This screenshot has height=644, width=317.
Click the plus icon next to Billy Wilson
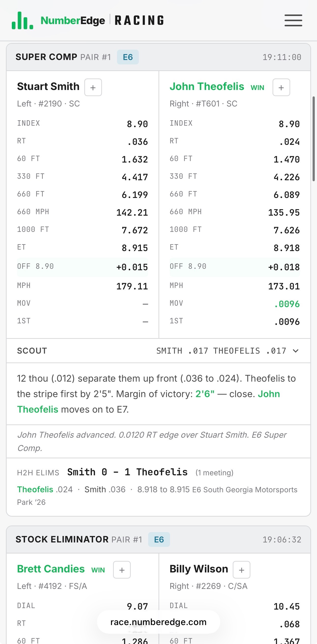pos(241,570)
